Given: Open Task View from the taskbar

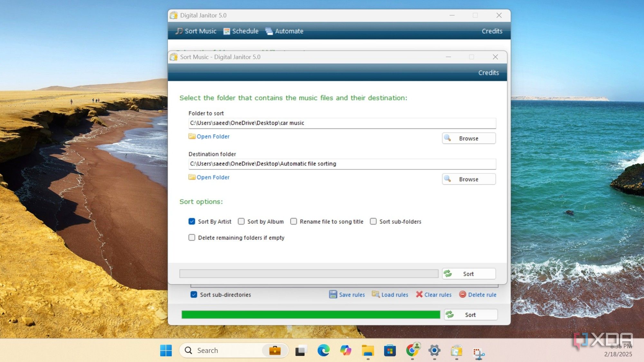Looking at the screenshot, I should click(x=301, y=350).
